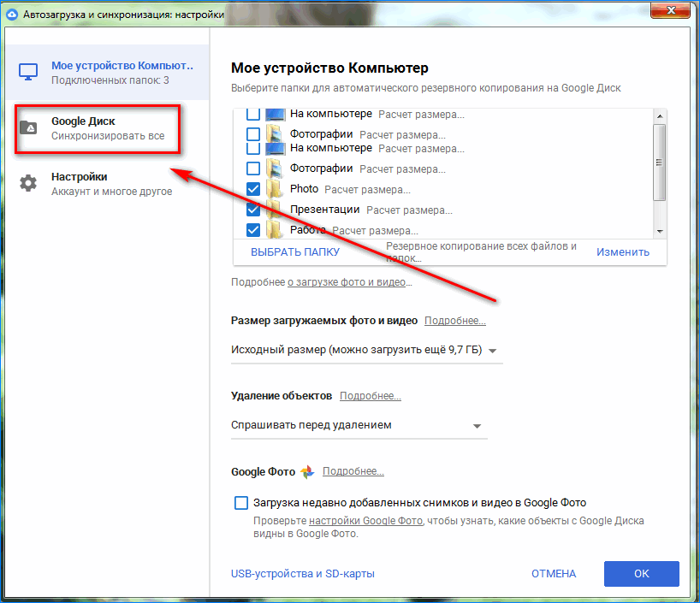Click the Photo folder icon

[x=274, y=189]
